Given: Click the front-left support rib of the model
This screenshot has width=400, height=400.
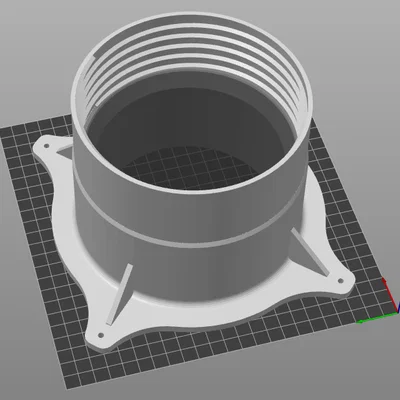Looking at the screenshot, I should click(x=120, y=293).
